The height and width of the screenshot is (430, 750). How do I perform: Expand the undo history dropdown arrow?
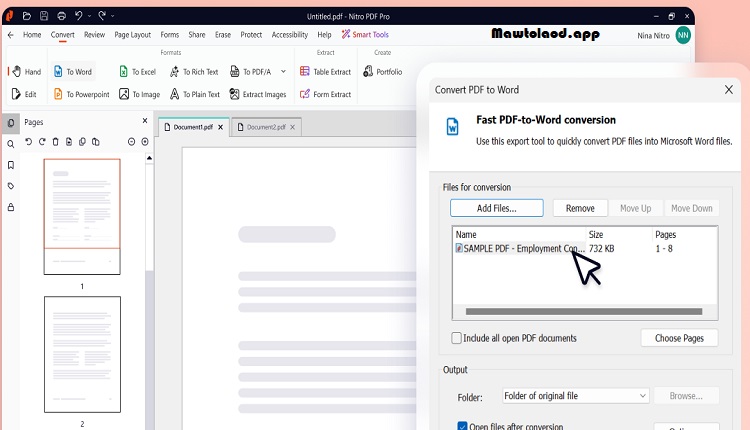pyautogui.click(x=89, y=16)
